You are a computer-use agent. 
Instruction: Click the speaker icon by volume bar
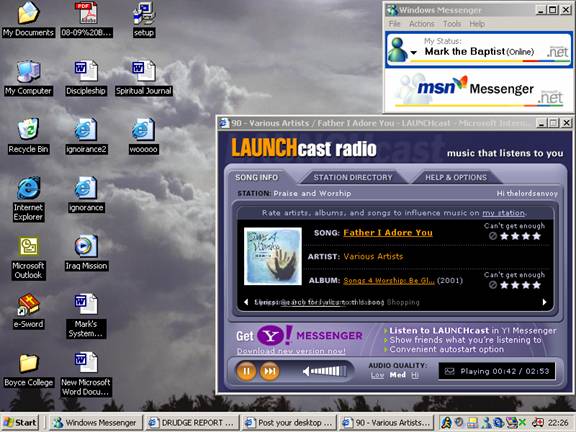(306, 371)
